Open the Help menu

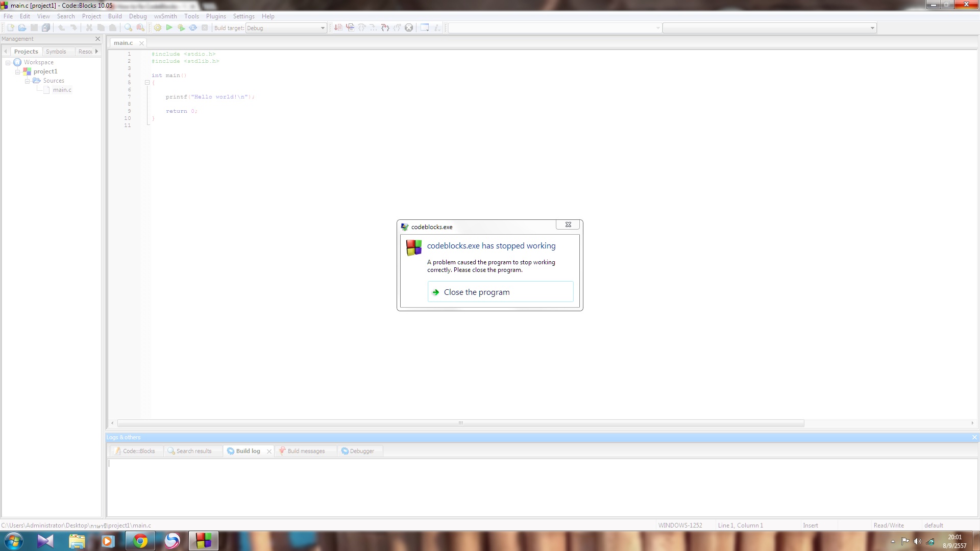[268, 16]
